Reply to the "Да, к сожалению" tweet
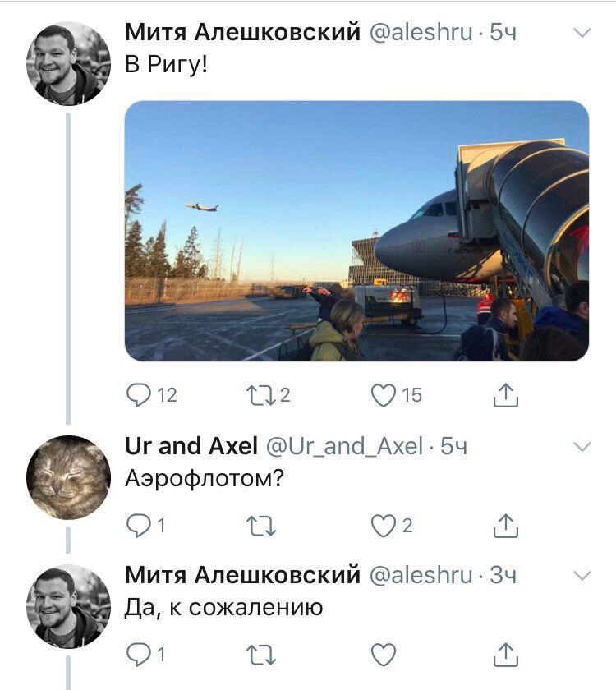The height and width of the screenshot is (690, 616). click(x=139, y=655)
